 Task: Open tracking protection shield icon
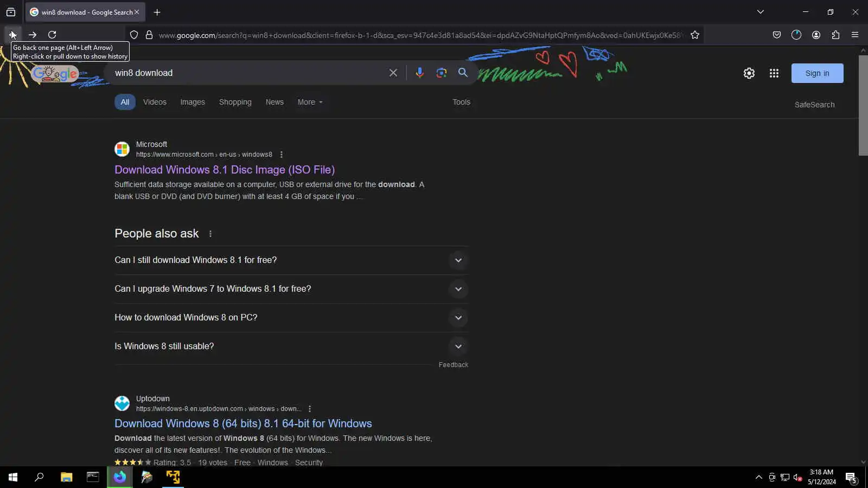(134, 35)
